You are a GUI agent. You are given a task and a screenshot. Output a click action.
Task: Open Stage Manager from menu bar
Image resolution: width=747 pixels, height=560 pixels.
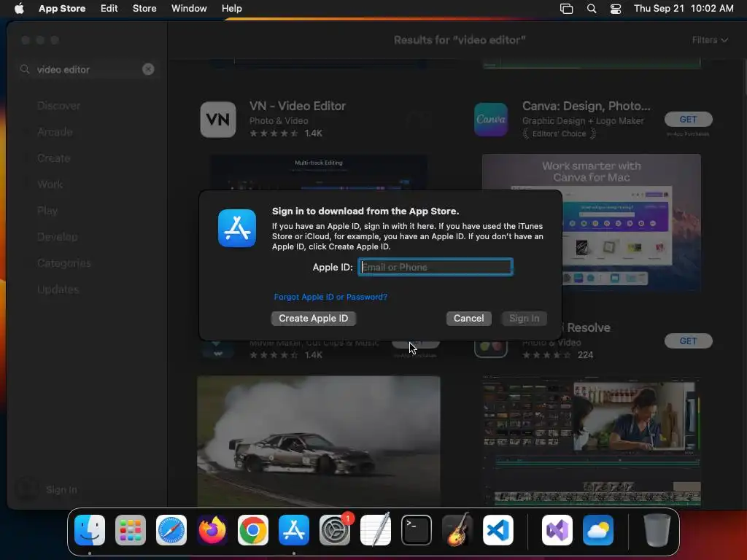(566, 8)
